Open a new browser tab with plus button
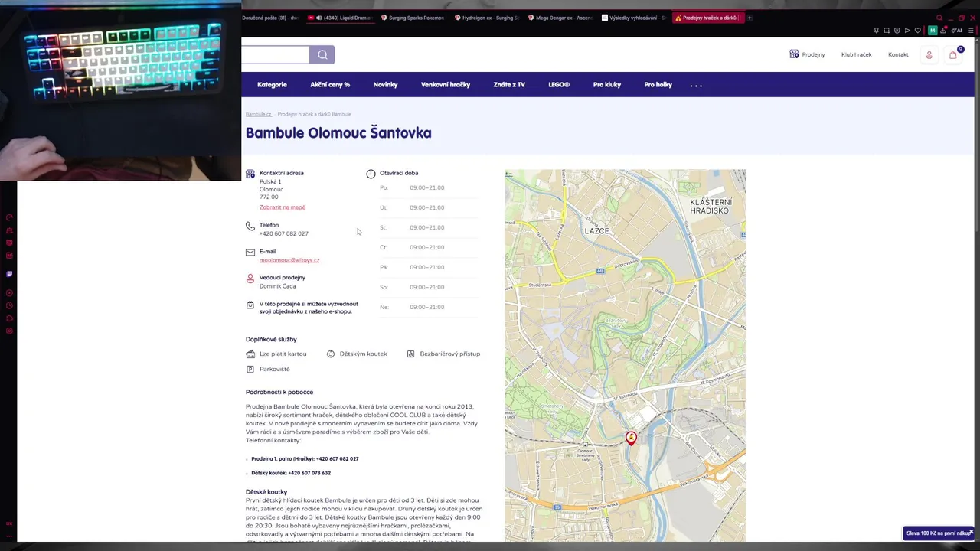 click(750, 18)
